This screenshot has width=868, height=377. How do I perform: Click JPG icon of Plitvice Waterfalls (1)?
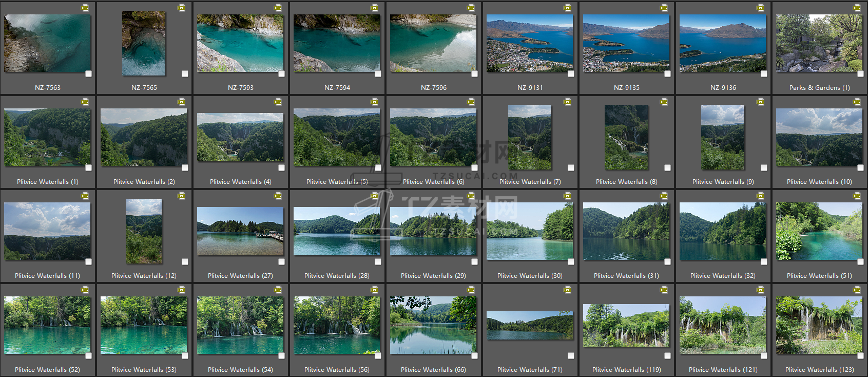(85, 102)
